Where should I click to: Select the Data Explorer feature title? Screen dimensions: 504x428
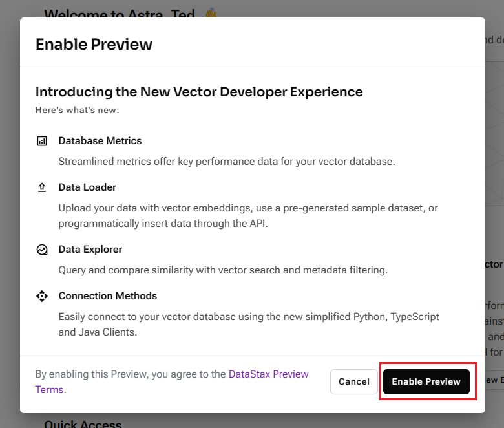[90, 250]
